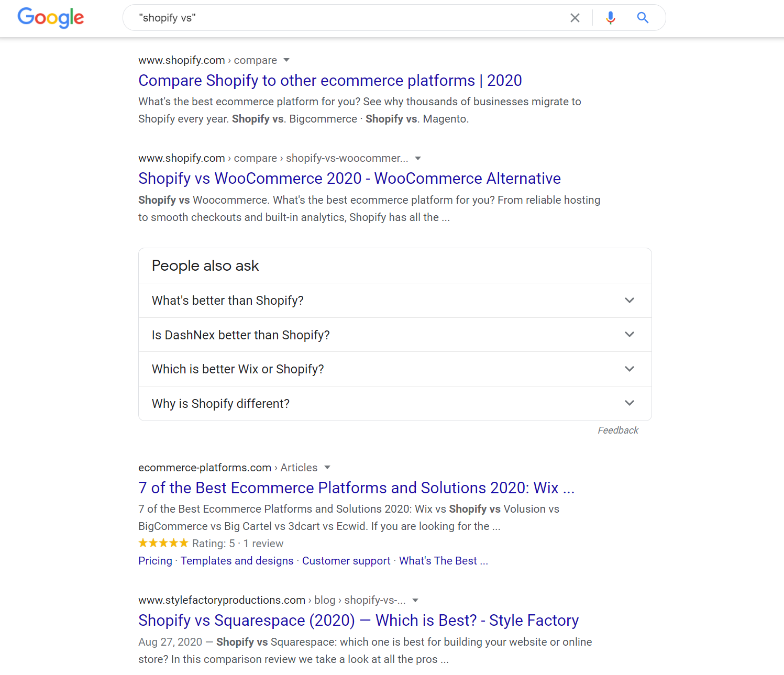Viewport: 784px width, 675px height.
Task: Start voice search with microphone icon
Action: click(610, 18)
